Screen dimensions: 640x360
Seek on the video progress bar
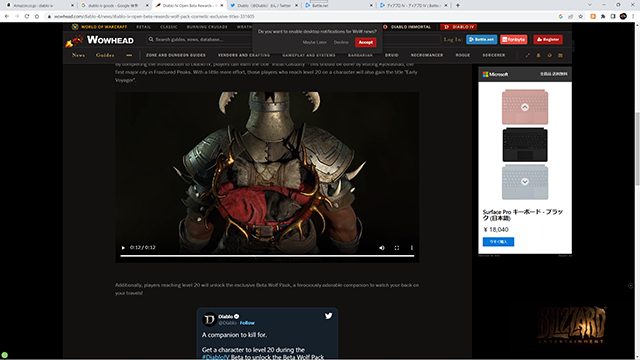click(267, 256)
